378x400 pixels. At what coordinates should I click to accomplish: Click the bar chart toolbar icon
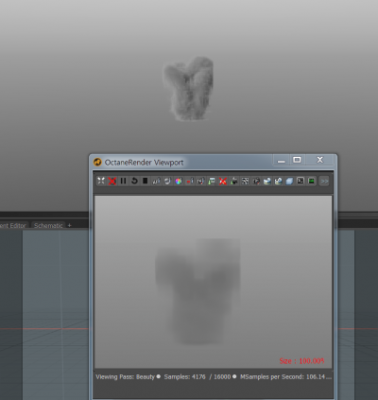156,181
